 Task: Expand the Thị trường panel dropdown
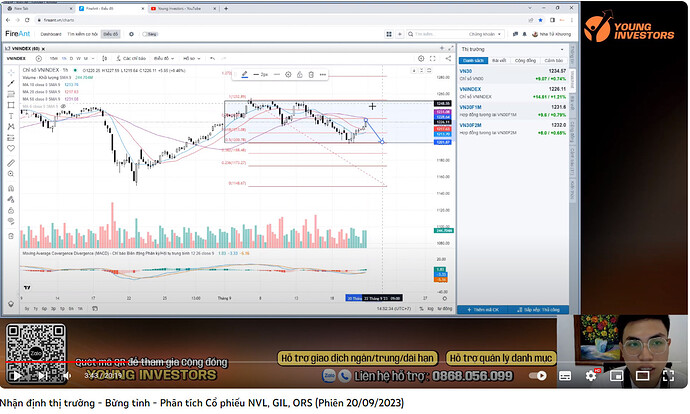(562, 49)
